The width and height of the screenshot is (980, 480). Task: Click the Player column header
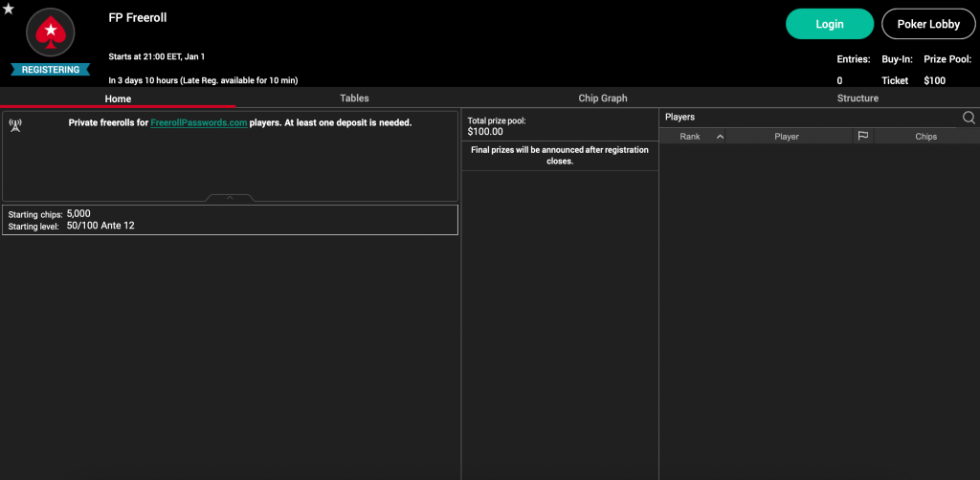pyautogui.click(x=787, y=136)
